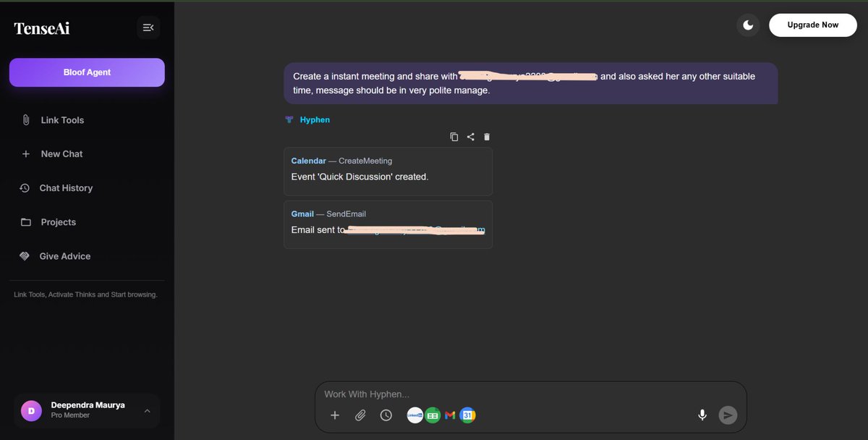Toggle dark mode moon icon

click(x=748, y=25)
